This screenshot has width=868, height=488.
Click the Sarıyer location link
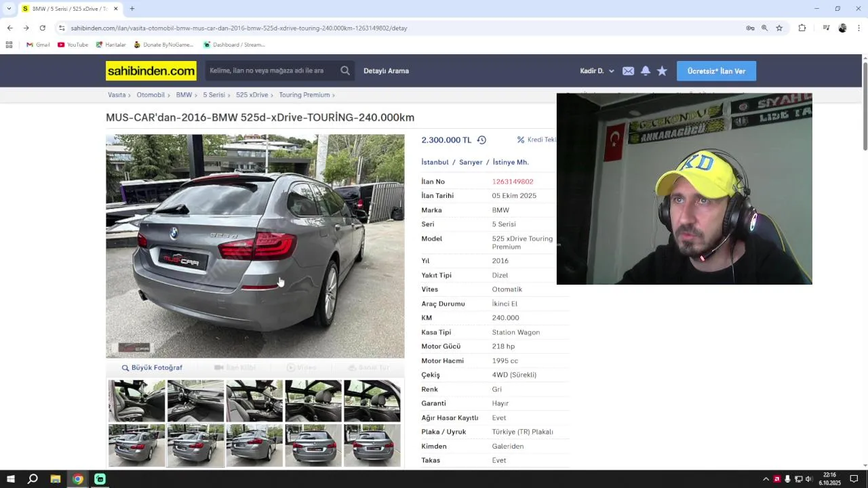tap(471, 162)
